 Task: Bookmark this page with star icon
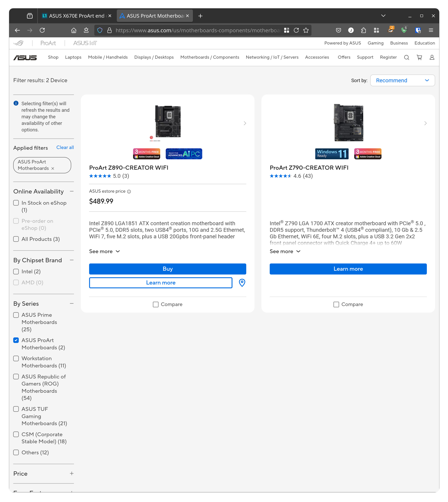306,30
